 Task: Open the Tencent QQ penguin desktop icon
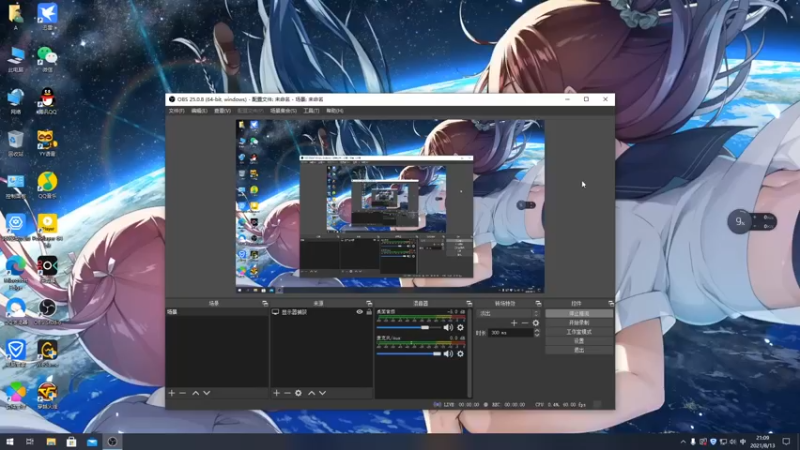coord(47,101)
